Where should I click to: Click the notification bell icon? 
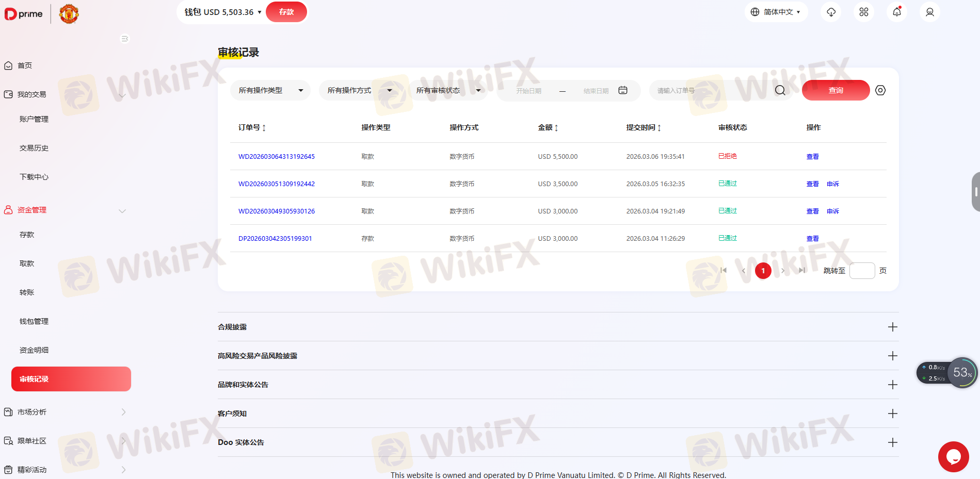click(x=896, y=12)
